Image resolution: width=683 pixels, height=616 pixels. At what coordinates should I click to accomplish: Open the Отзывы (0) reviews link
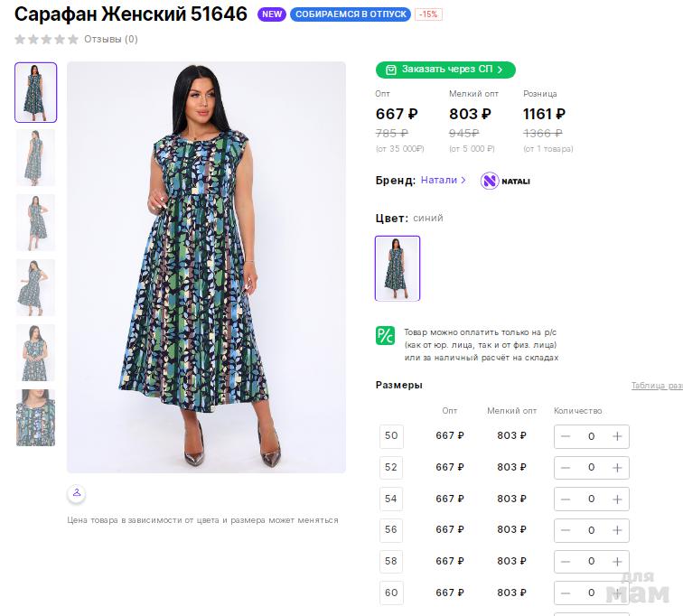[111, 40]
